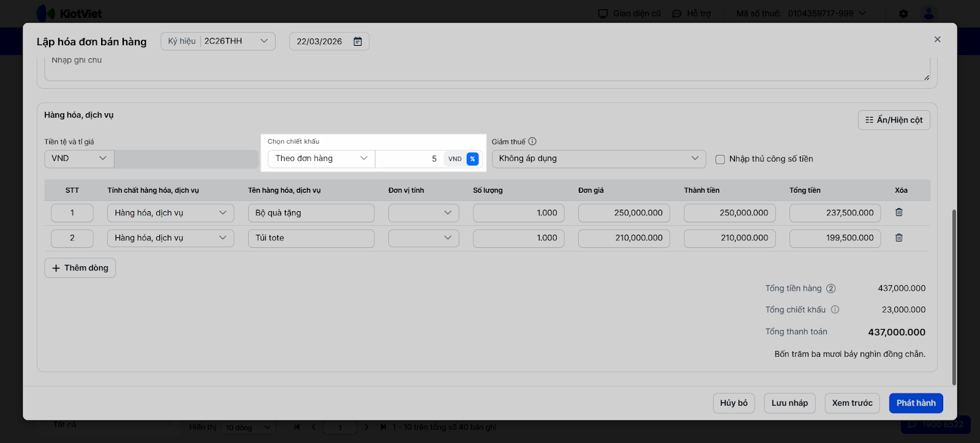Delete the Túi tote row trash icon
This screenshot has width=980, height=443.
tap(899, 237)
